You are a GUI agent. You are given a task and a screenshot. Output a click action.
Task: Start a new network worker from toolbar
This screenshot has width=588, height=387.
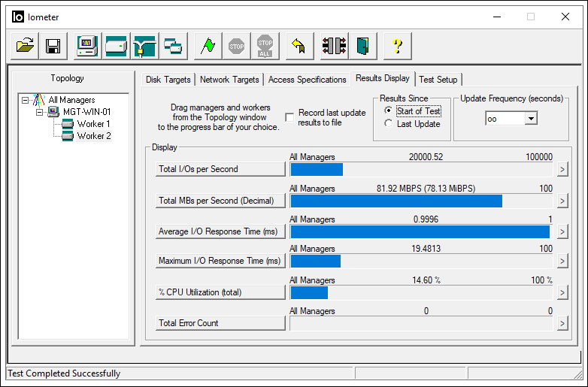click(144, 47)
